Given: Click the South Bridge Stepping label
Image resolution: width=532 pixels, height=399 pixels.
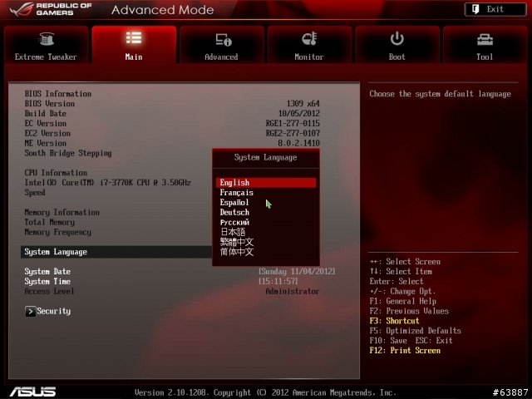Looking at the screenshot, I should pos(68,153).
